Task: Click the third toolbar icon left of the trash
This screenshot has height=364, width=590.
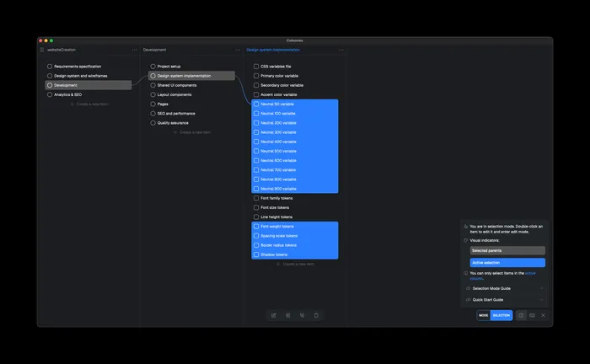Action: (302, 315)
